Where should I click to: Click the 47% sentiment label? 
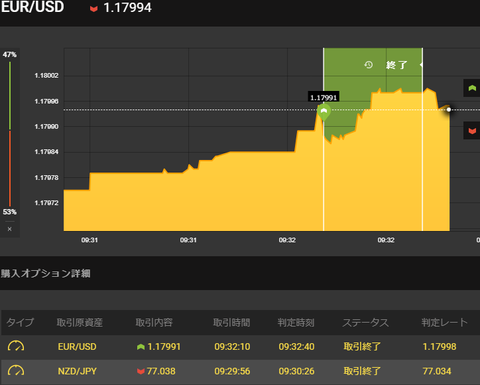tap(10, 54)
